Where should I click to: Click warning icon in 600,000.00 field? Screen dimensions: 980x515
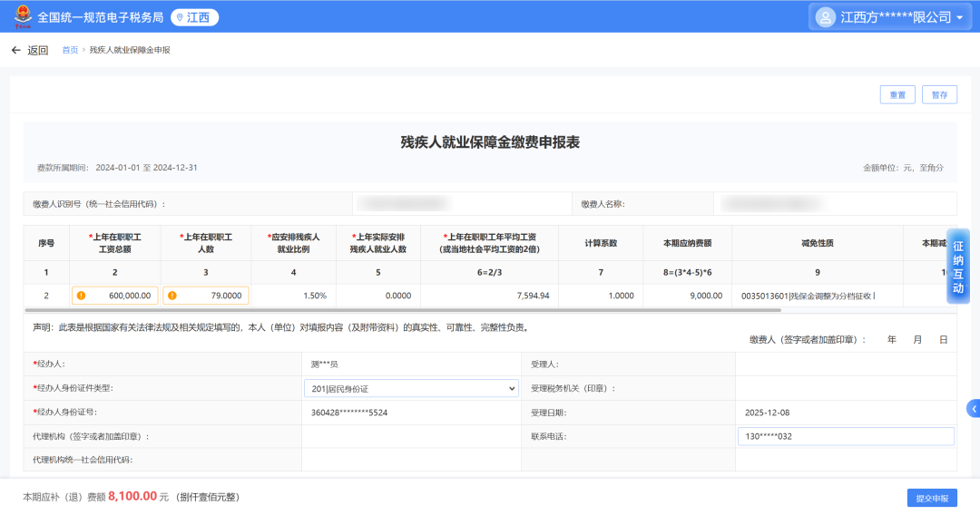[82, 296]
